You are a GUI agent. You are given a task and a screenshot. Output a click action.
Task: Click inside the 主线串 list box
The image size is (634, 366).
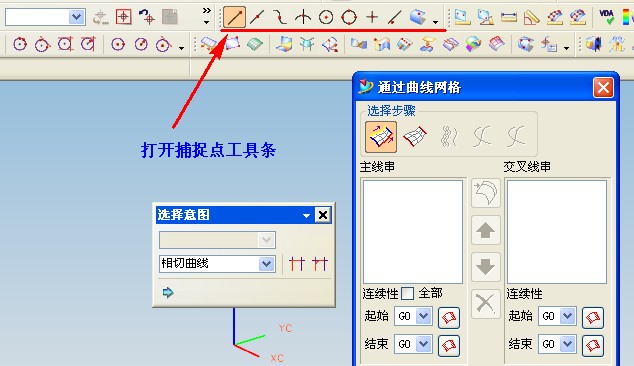point(413,232)
